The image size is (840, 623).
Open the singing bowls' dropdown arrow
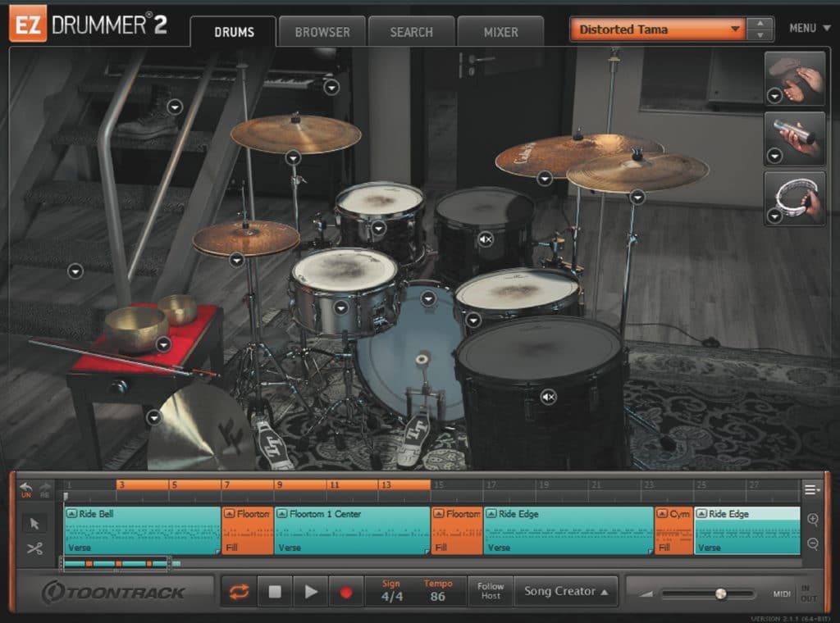[163, 344]
